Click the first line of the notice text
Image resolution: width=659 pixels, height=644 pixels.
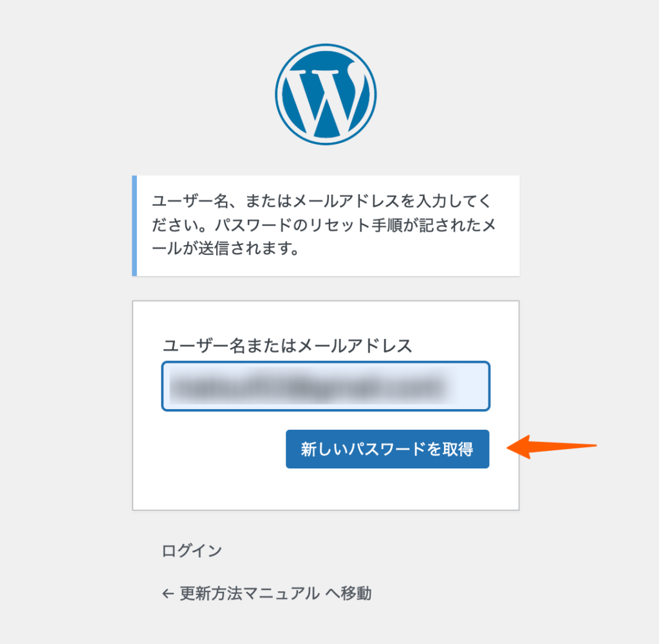pos(322,201)
